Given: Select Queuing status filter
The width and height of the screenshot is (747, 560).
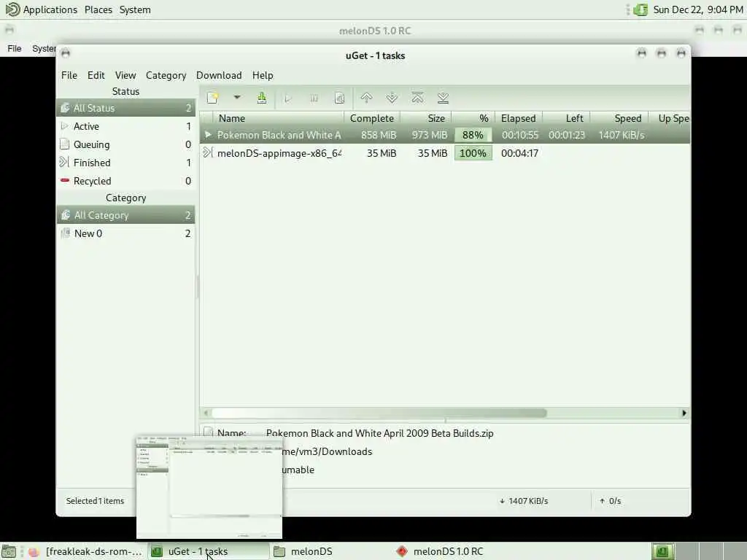Looking at the screenshot, I should pyautogui.click(x=125, y=144).
